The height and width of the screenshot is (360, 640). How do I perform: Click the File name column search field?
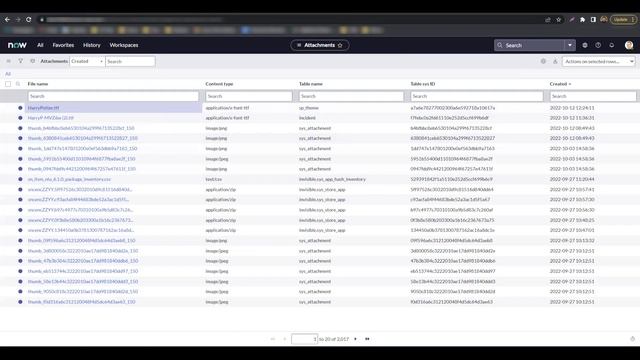[113, 96]
